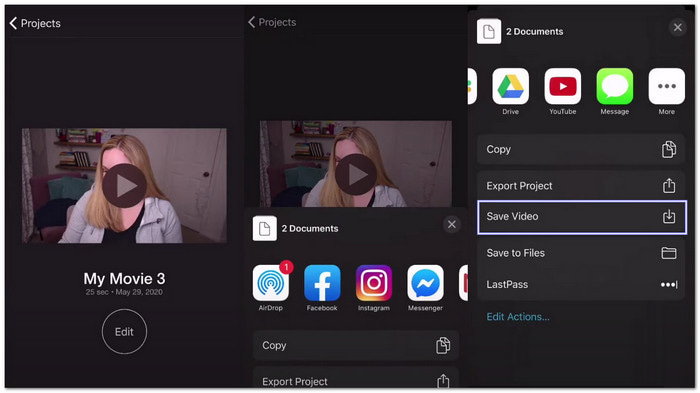This screenshot has width=700, height=393.
Task: Tap the round Edit button
Action: click(124, 332)
